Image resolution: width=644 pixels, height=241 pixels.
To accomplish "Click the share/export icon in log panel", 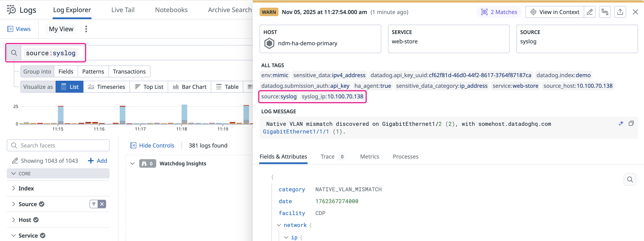I will point(620,12).
